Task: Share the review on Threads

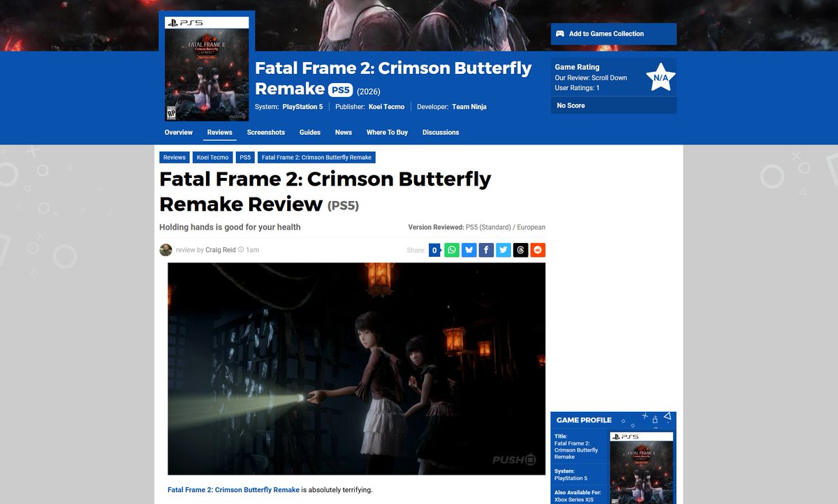Action: 520,250
